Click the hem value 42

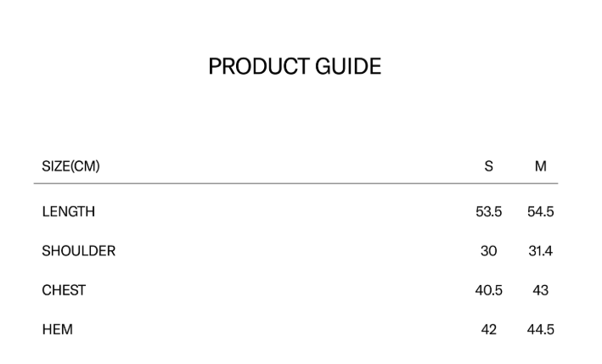[488, 329]
